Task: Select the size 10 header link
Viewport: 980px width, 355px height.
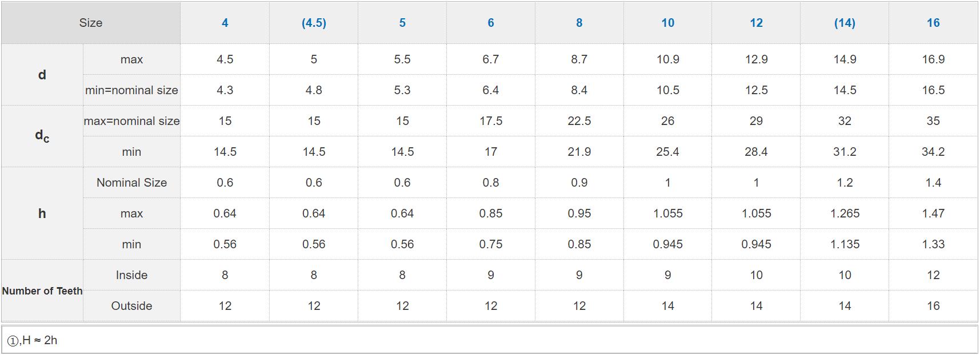Action: click(668, 23)
